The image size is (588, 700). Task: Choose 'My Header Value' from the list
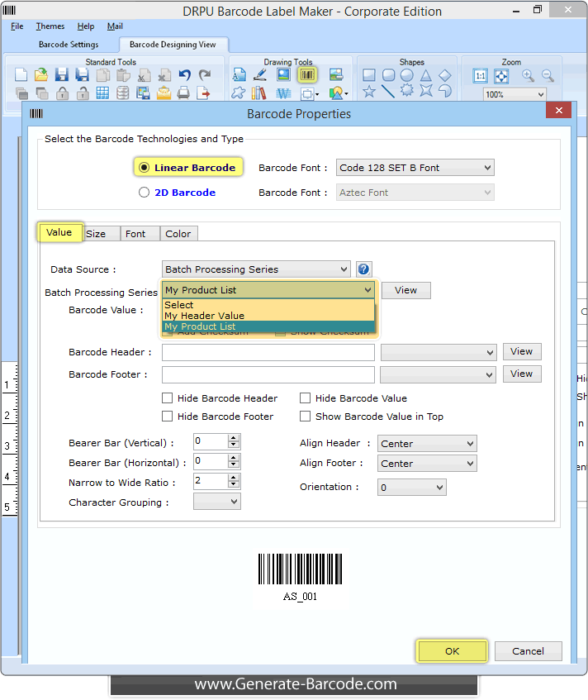point(268,316)
